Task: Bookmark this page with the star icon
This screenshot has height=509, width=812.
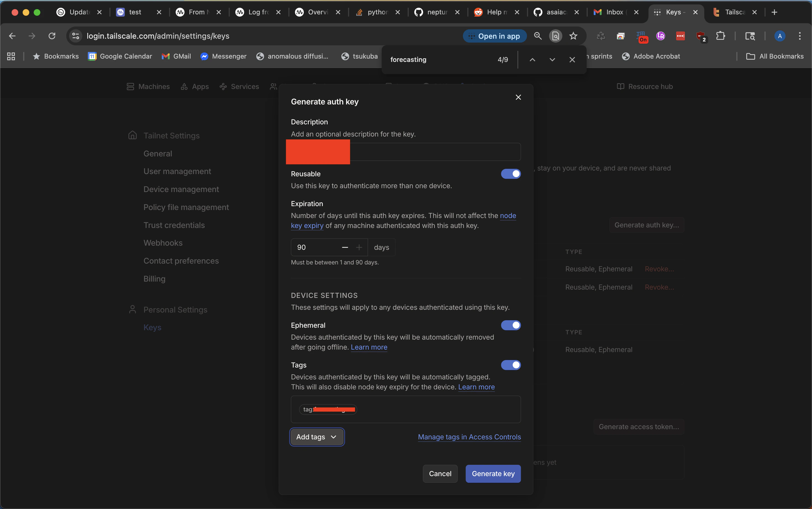Action: tap(574, 36)
